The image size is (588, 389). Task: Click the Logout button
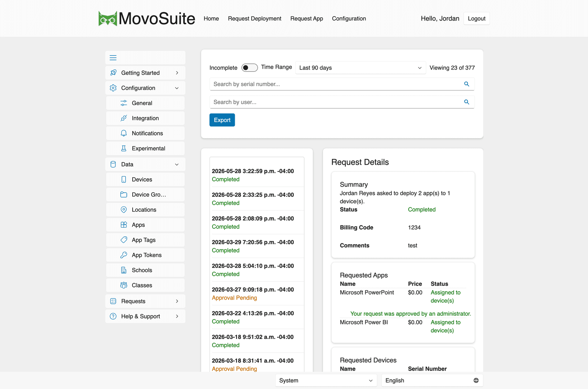477,18
